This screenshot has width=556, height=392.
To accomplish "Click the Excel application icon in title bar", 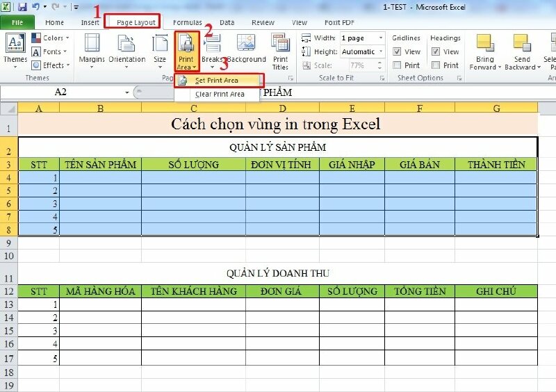I will click(6, 6).
